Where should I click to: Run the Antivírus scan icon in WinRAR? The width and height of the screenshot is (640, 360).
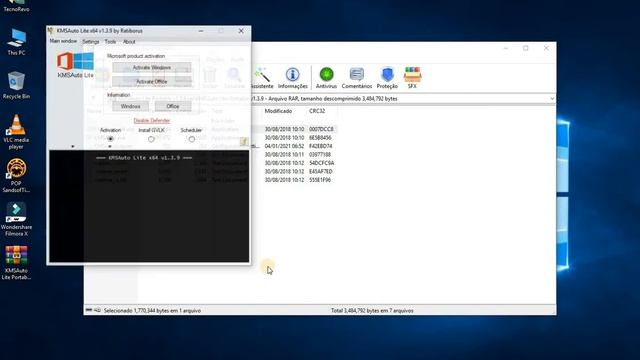[x=326, y=78]
